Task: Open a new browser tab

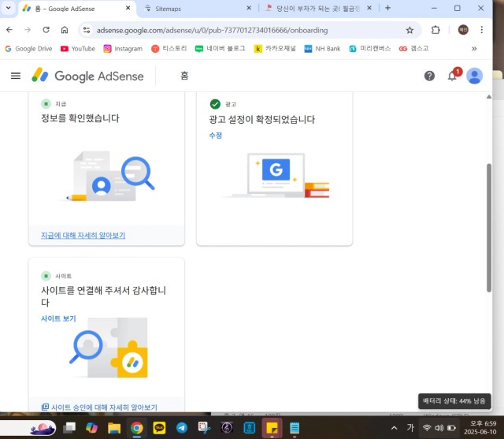Action: click(x=388, y=8)
